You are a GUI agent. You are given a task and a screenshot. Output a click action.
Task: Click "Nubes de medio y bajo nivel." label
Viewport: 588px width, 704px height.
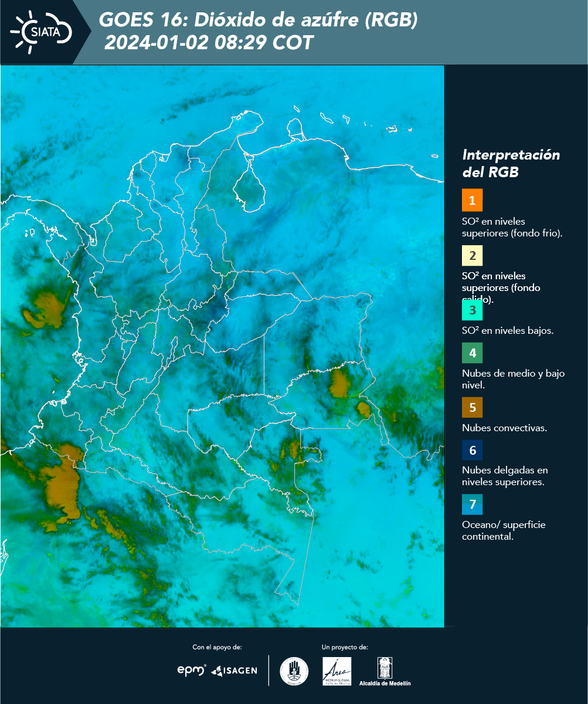[x=514, y=379]
